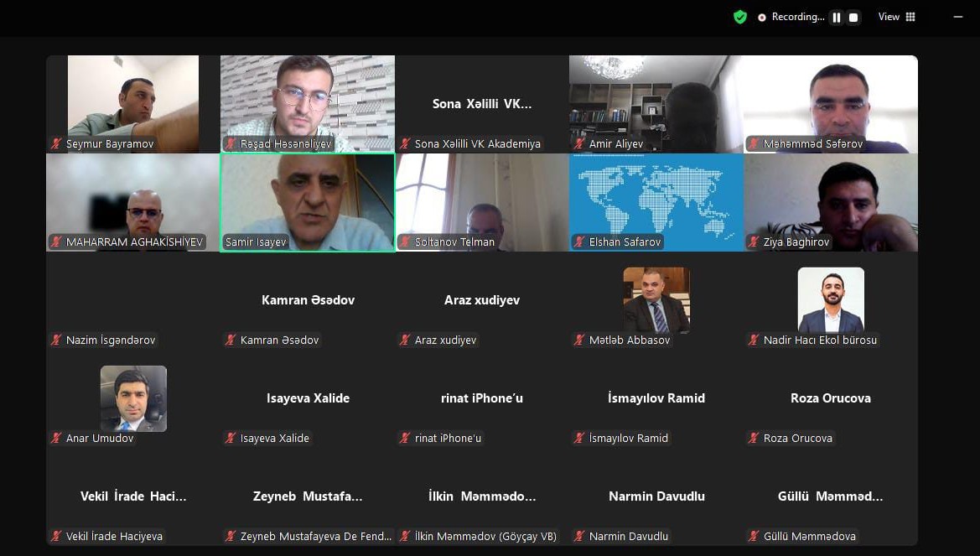Screen dimensions: 980x556
Task: Select Samir Isayev's active speaker video
Action: pos(308,203)
